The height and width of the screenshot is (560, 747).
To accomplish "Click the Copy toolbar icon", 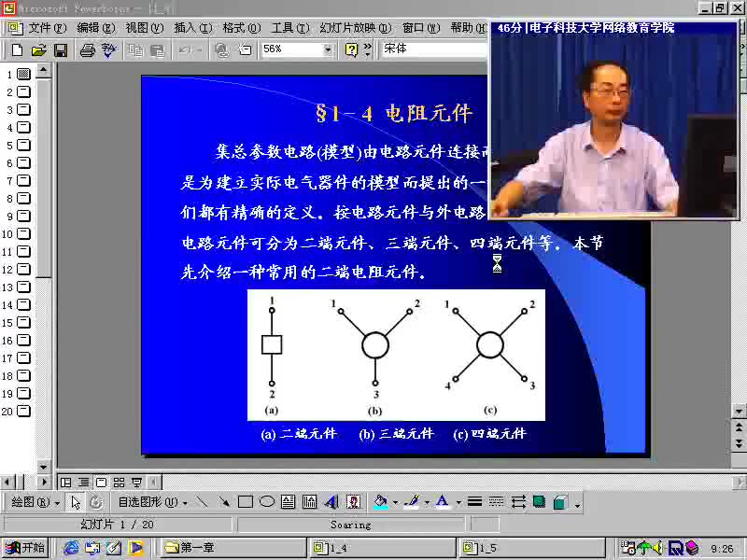I will pos(135,50).
